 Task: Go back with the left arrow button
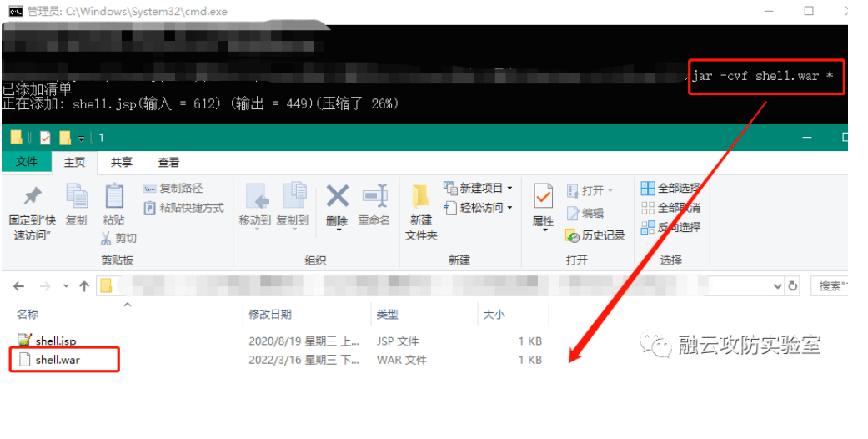(x=19, y=286)
